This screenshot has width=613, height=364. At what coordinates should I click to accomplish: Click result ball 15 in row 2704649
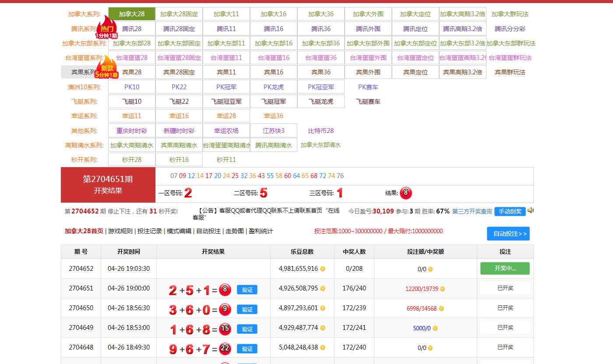click(225, 328)
